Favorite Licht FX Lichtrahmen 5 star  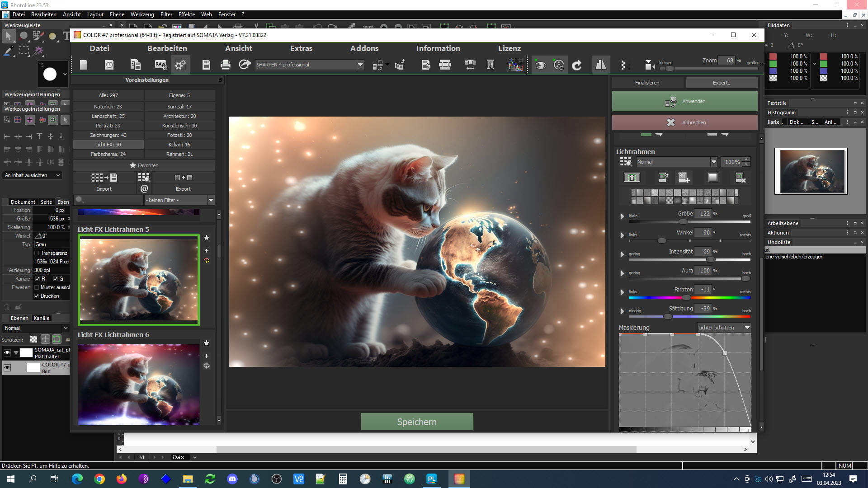tap(207, 238)
